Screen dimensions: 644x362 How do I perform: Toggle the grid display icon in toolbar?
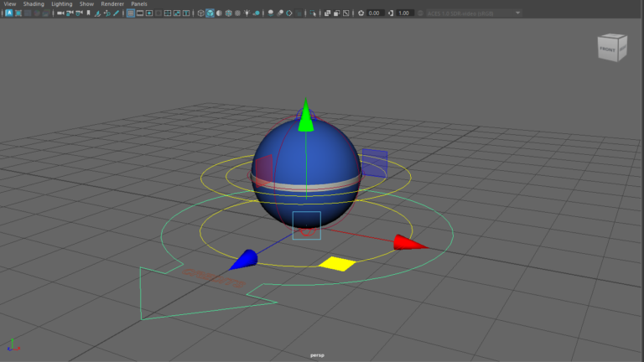131,13
